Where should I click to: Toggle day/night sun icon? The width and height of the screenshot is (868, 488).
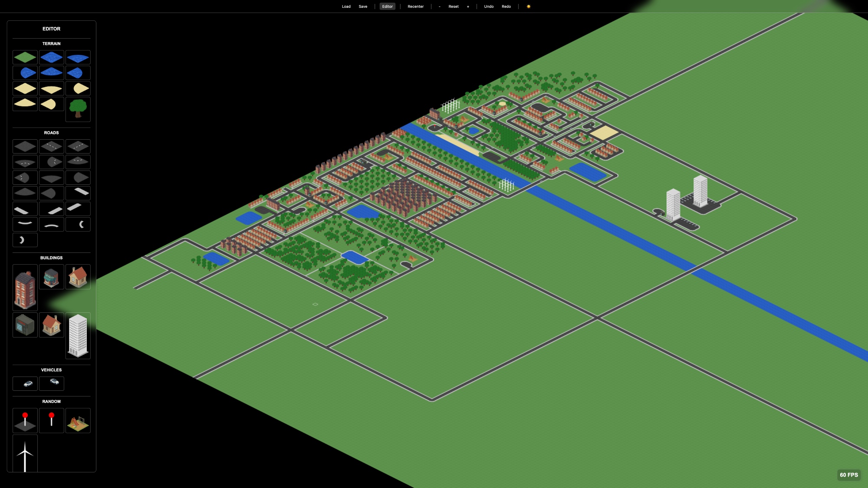[528, 7]
